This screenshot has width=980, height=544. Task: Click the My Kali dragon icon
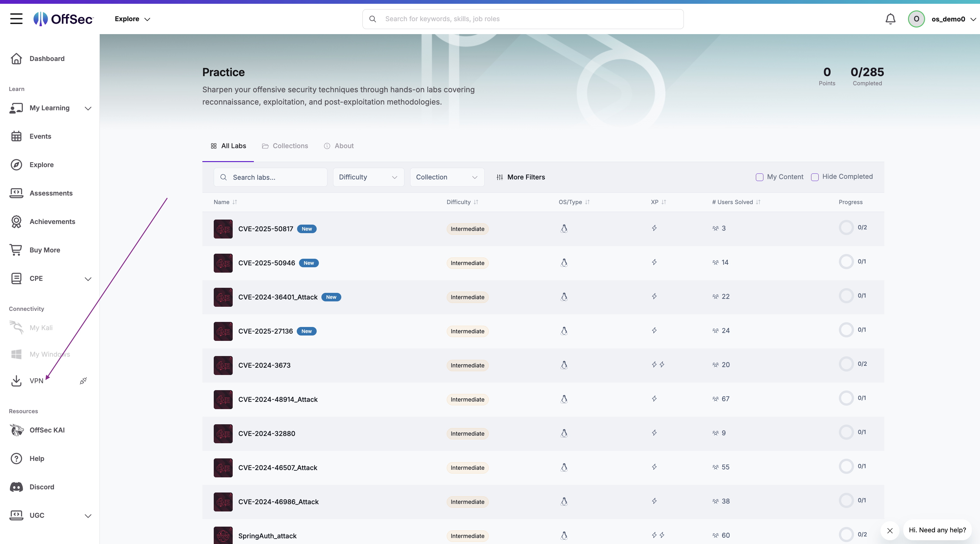16,327
